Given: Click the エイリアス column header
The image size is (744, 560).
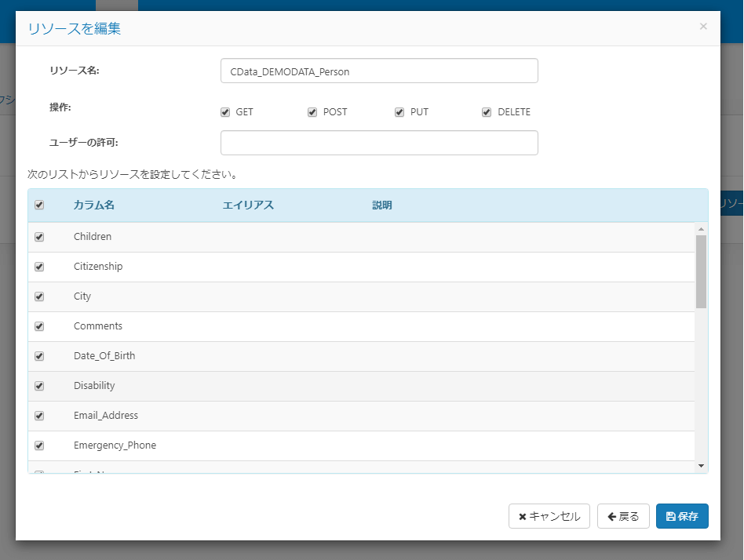Looking at the screenshot, I should (248, 205).
